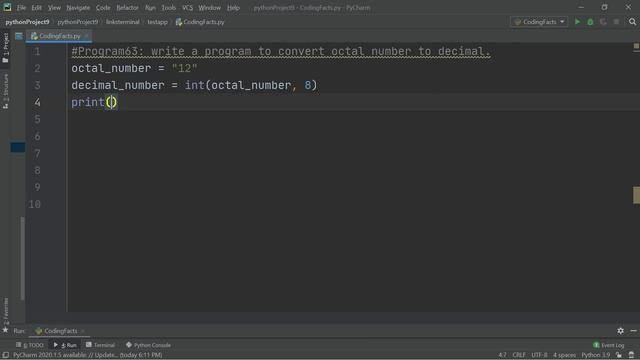Image resolution: width=640 pixels, height=360 pixels.
Task: Open the Terminal tool window
Action: [x=100, y=345]
